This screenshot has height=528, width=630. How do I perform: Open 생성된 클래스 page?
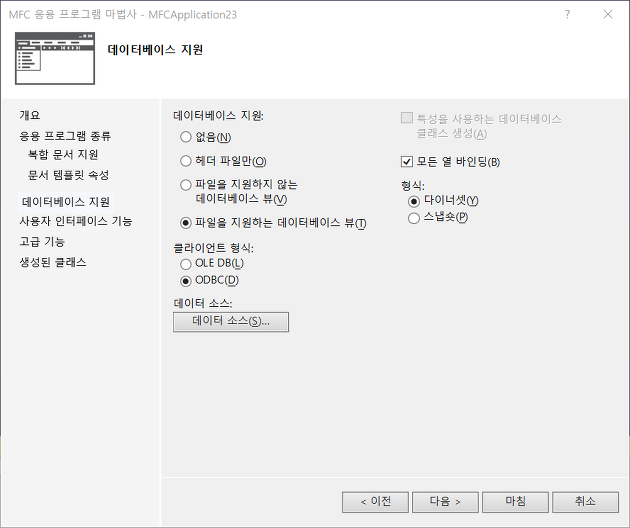pyautogui.click(x=53, y=263)
